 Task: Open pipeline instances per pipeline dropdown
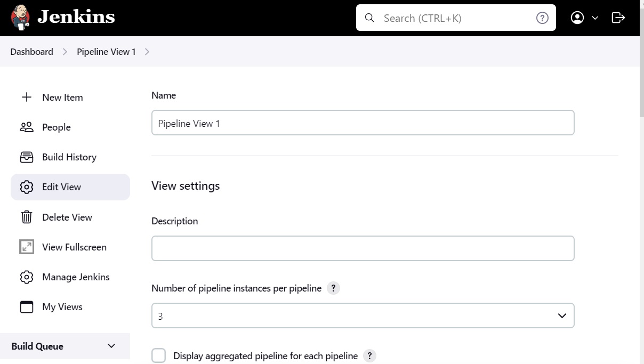click(363, 316)
